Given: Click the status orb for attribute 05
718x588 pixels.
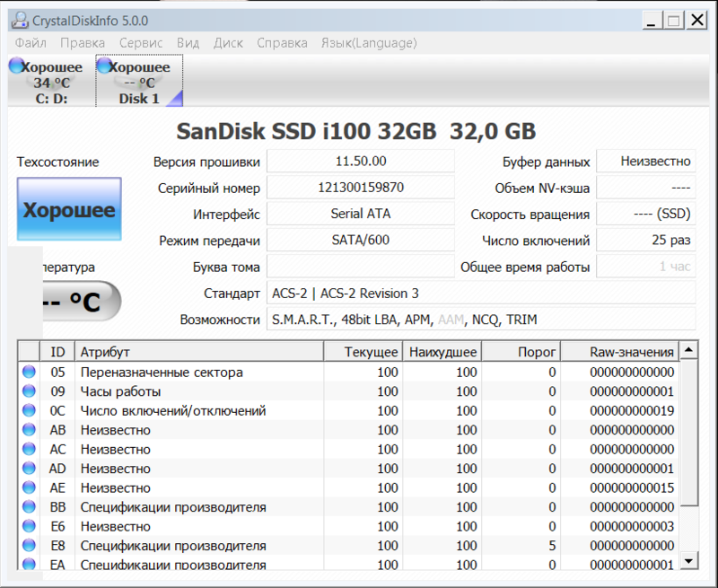Looking at the screenshot, I should (x=29, y=372).
